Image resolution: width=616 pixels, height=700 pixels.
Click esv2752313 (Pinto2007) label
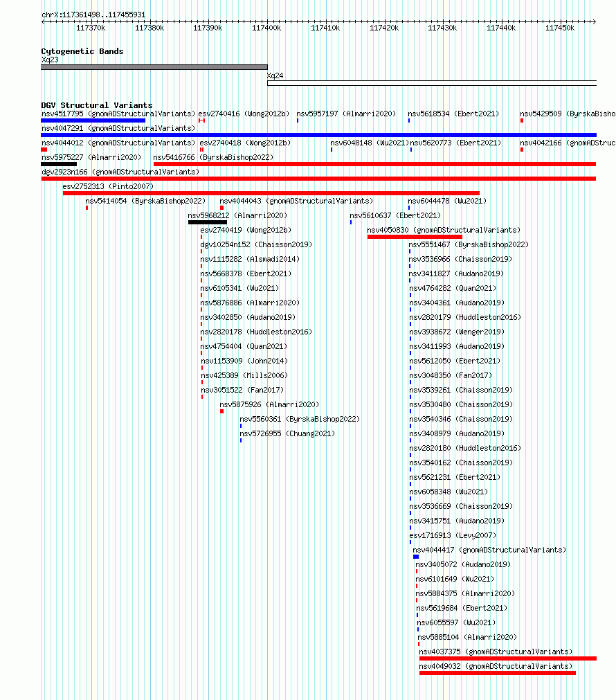[x=108, y=186]
